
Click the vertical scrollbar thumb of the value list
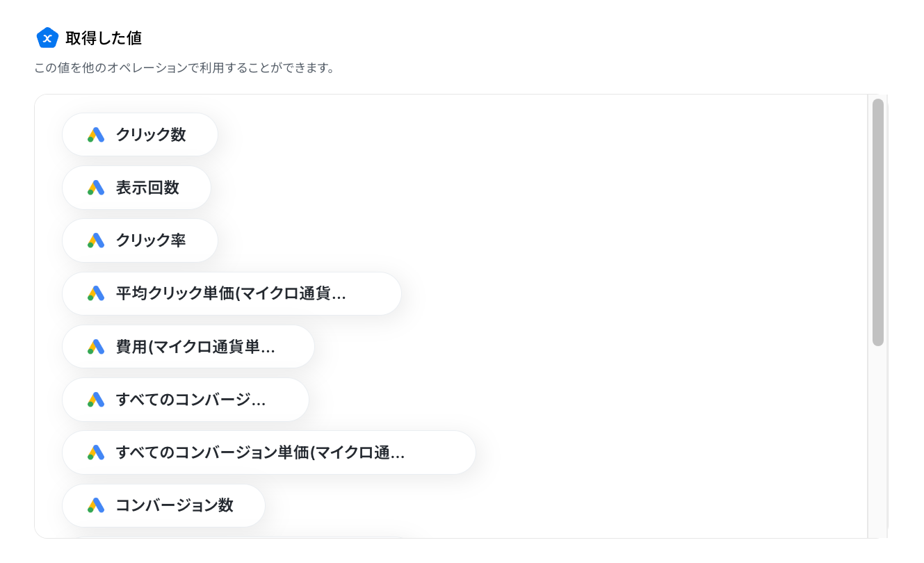point(878,222)
